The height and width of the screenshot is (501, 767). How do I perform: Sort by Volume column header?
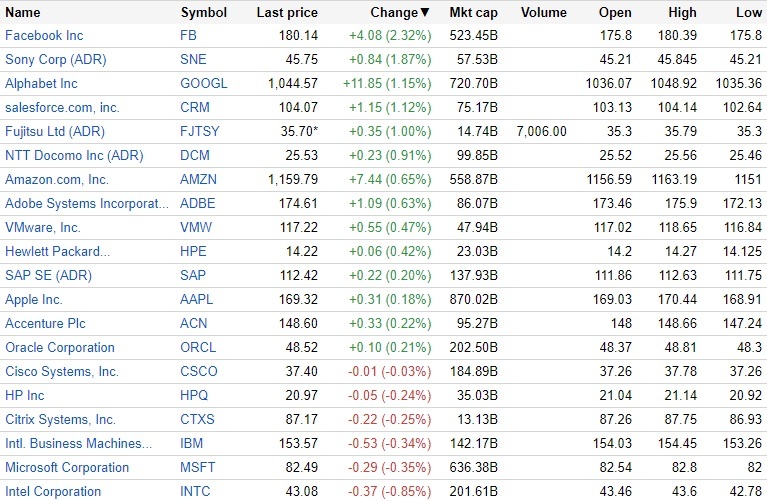(x=544, y=13)
